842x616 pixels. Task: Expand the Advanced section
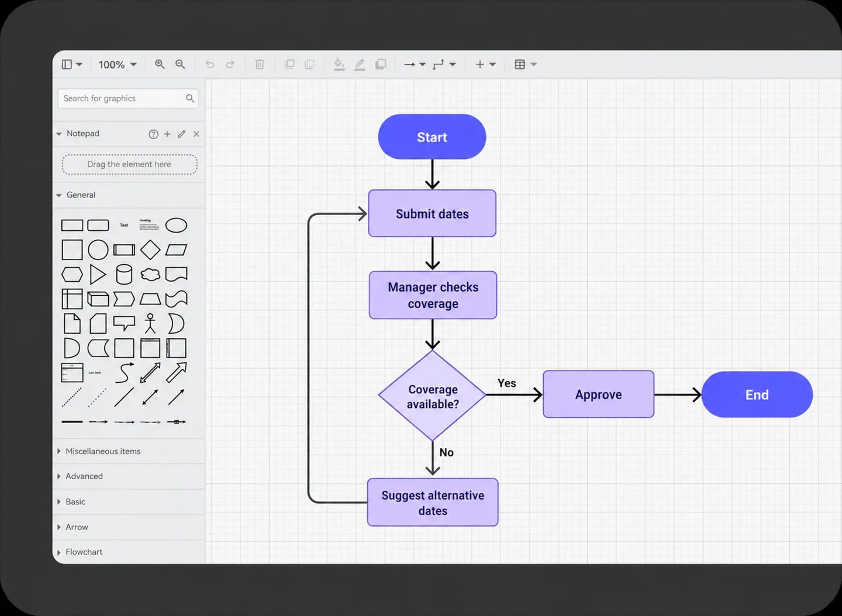(80, 476)
